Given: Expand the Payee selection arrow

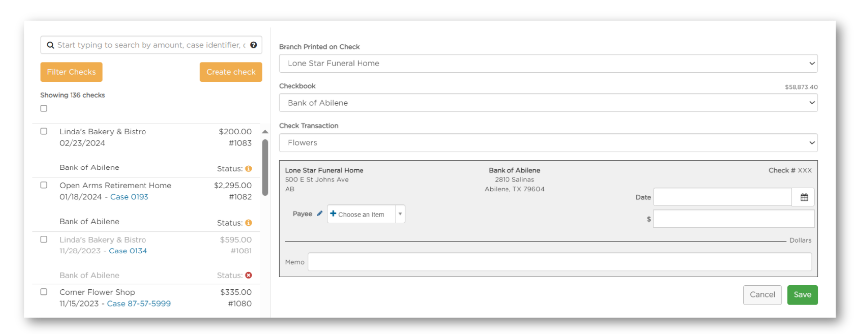Looking at the screenshot, I should point(400,214).
